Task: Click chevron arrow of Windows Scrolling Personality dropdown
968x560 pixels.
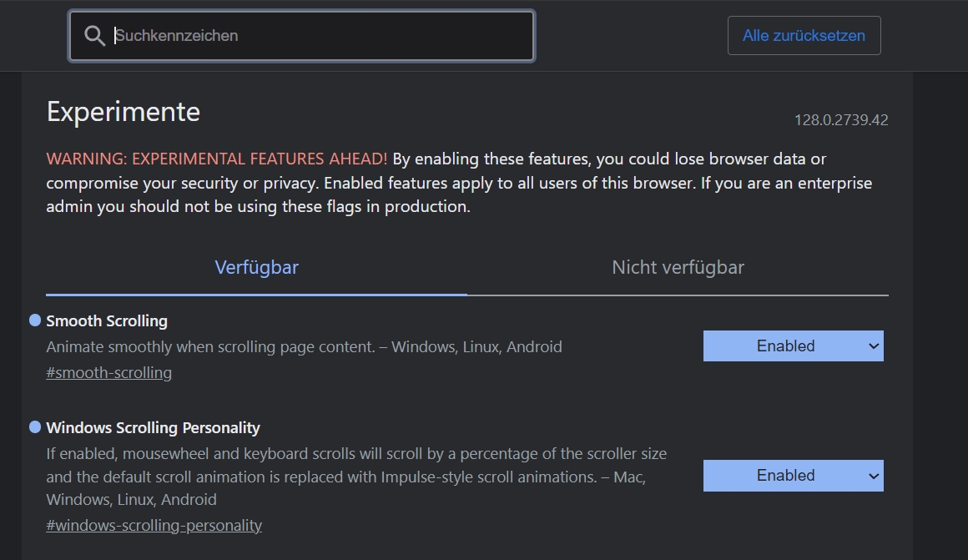Action: coord(874,476)
